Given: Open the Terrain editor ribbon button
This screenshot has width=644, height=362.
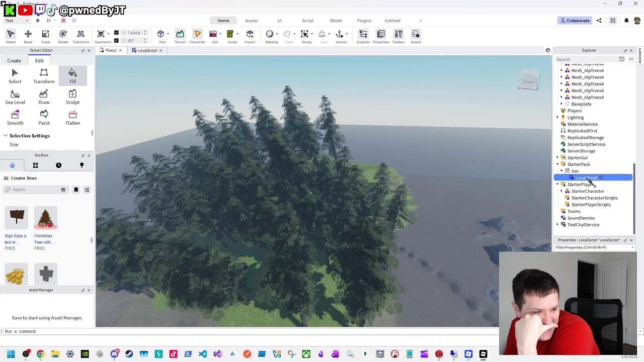Looking at the screenshot, I should [180, 36].
